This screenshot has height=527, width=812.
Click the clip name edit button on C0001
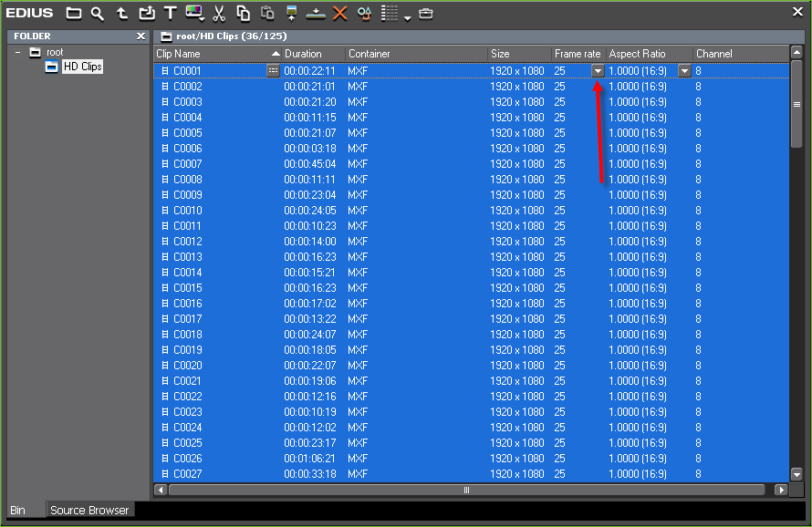(273, 71)
